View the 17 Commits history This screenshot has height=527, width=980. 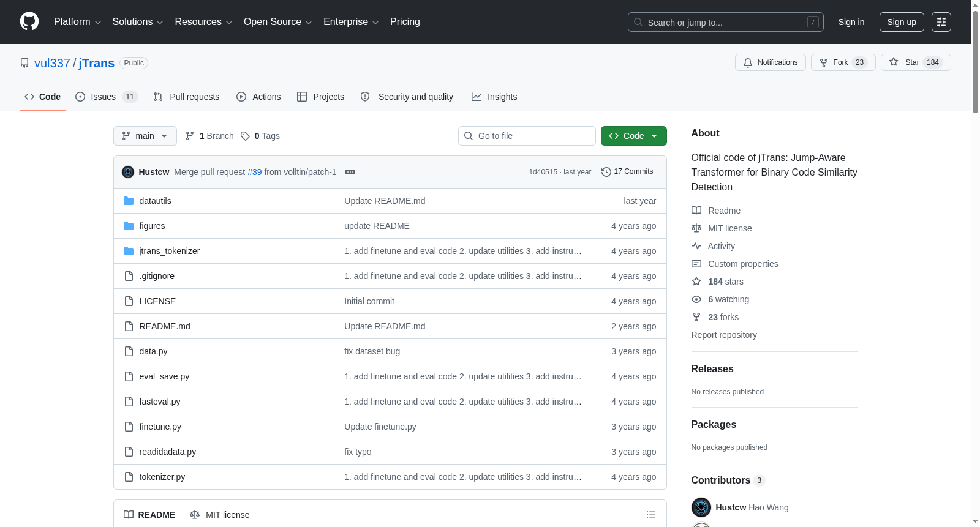point(627,172)
